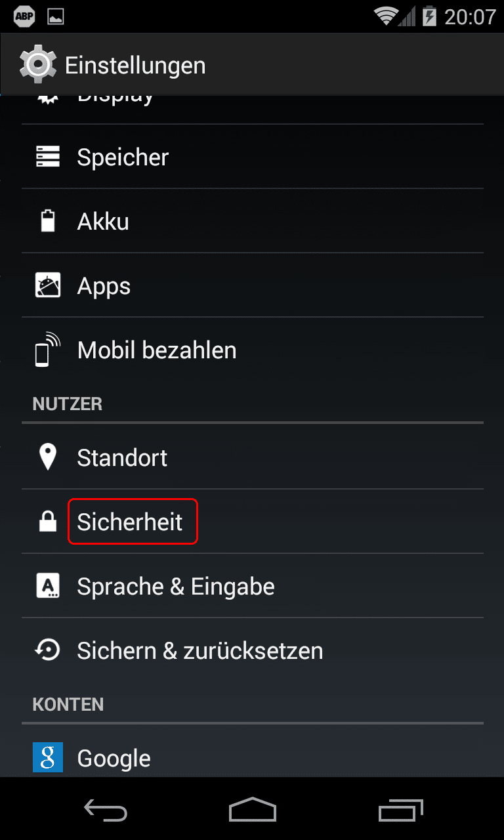Tap the ABP notification icon in status bar
Image resolution: width=504 pixels, height=840 pixels.
[24, 16]
